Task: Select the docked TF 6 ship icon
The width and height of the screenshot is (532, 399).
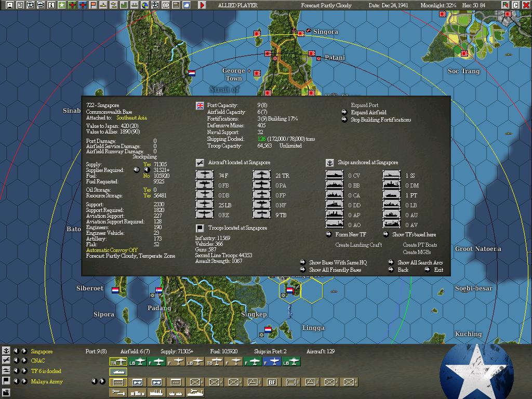Action: (118, 372)
